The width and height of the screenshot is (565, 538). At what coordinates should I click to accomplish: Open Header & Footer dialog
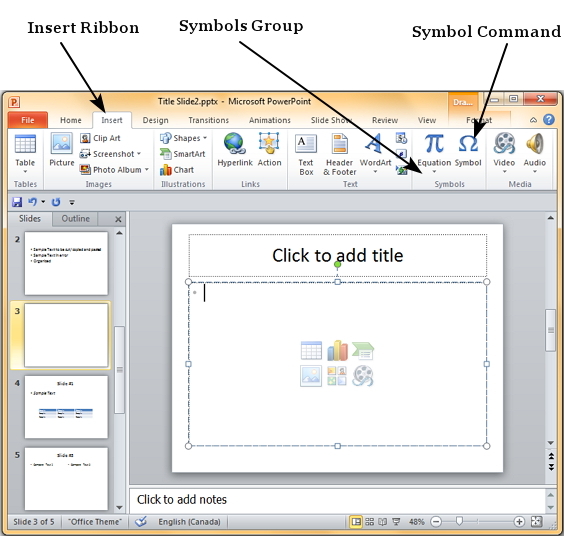339,155
